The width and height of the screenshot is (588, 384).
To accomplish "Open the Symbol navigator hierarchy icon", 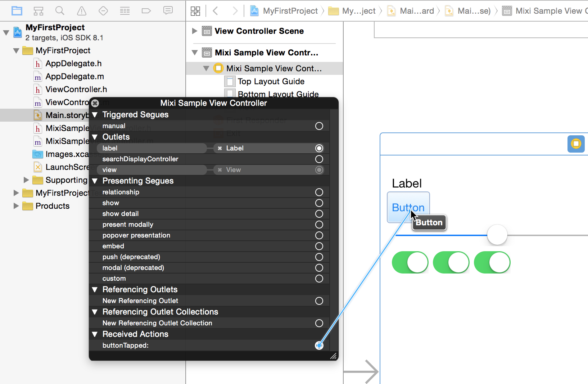I will point(39,11).
